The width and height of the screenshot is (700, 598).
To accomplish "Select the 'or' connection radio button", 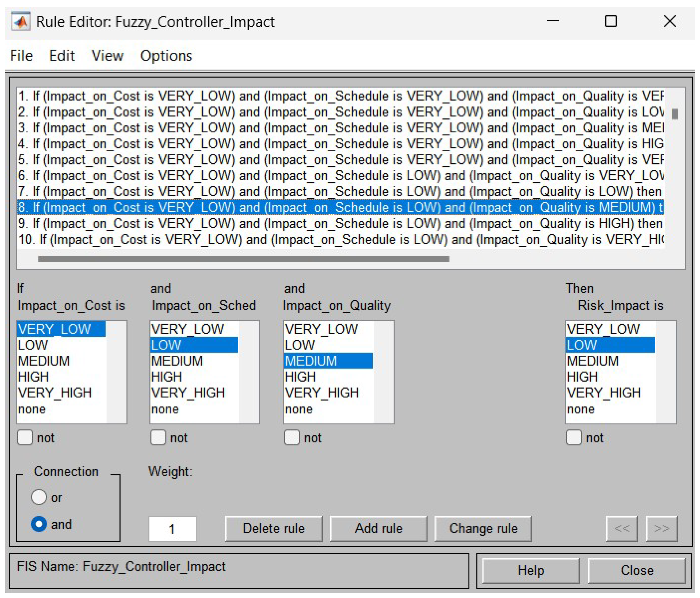I will pyautogui.click(x=39, y=497).
